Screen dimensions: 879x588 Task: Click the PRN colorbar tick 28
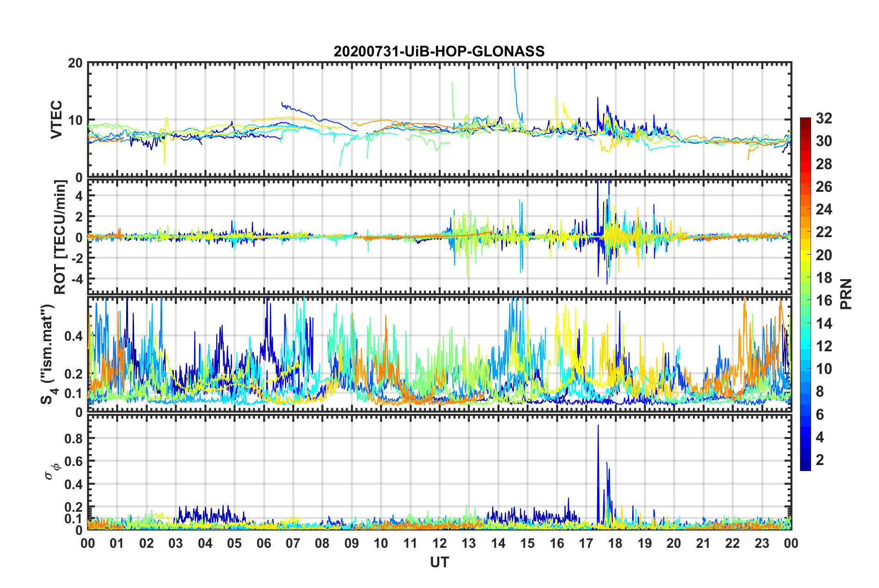tap(824, 164)
